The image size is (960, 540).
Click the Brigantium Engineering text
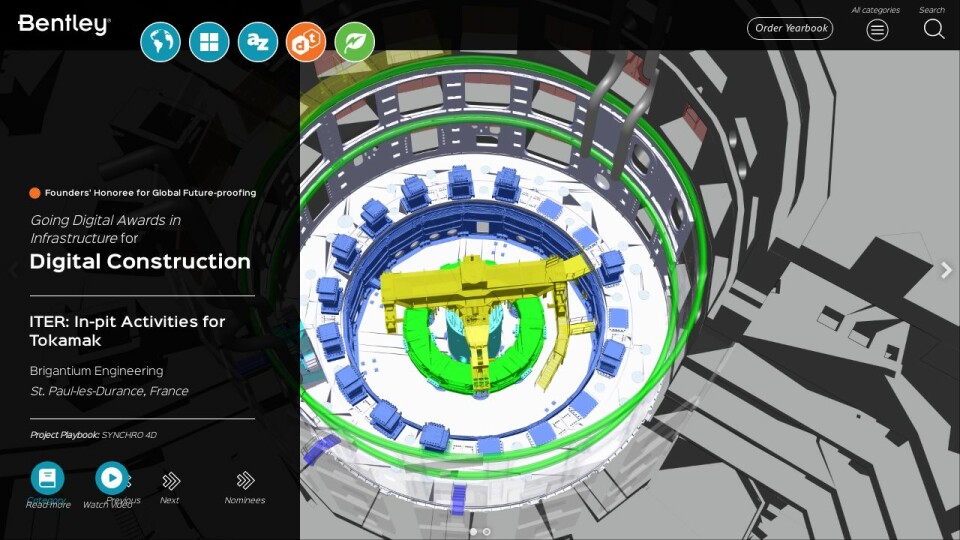coord(97,370)
